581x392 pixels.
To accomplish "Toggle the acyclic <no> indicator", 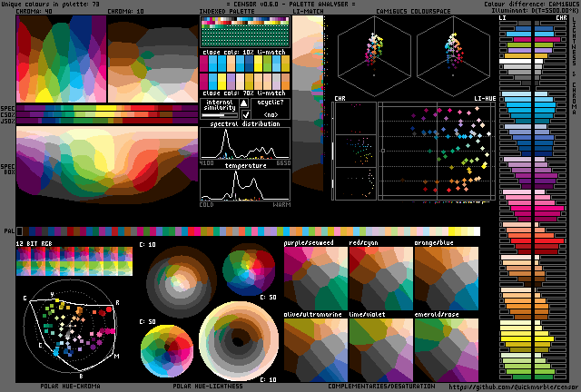I will tap(271, 115).
